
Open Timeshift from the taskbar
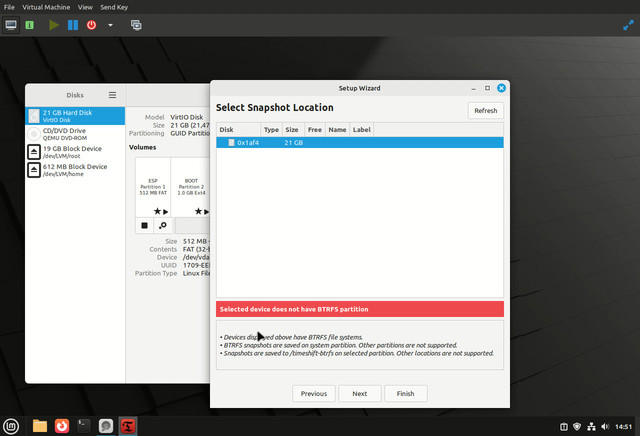tap(128, 426)
